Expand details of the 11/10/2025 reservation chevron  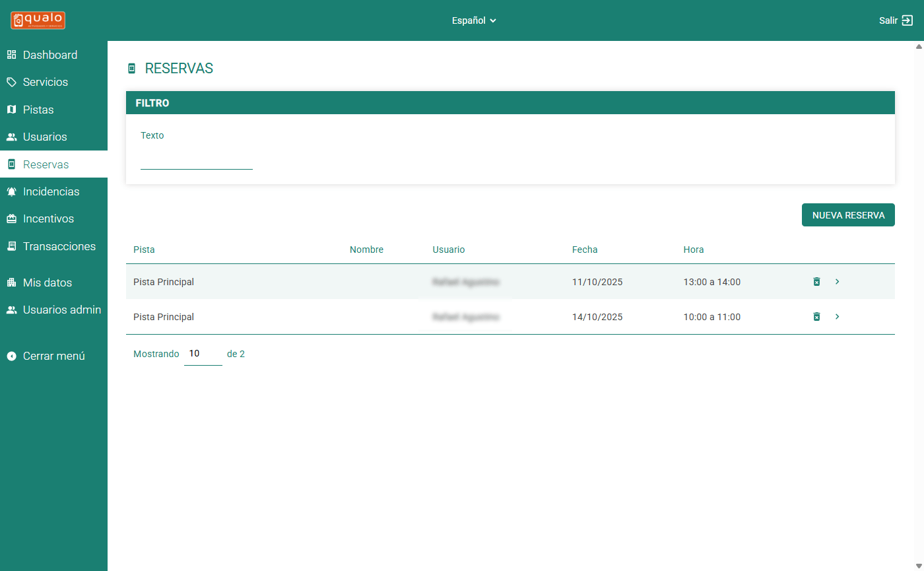[x=838, y=282]
